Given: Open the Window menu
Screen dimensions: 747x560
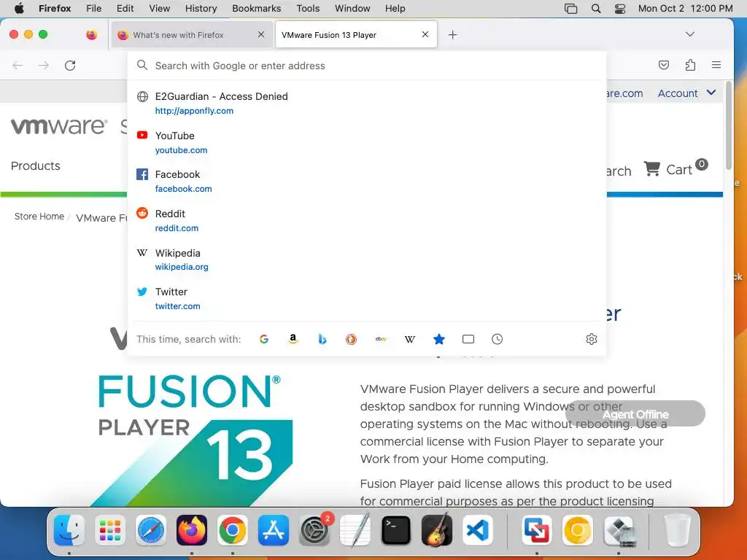Looking at the screenshot, I should 352,8.
